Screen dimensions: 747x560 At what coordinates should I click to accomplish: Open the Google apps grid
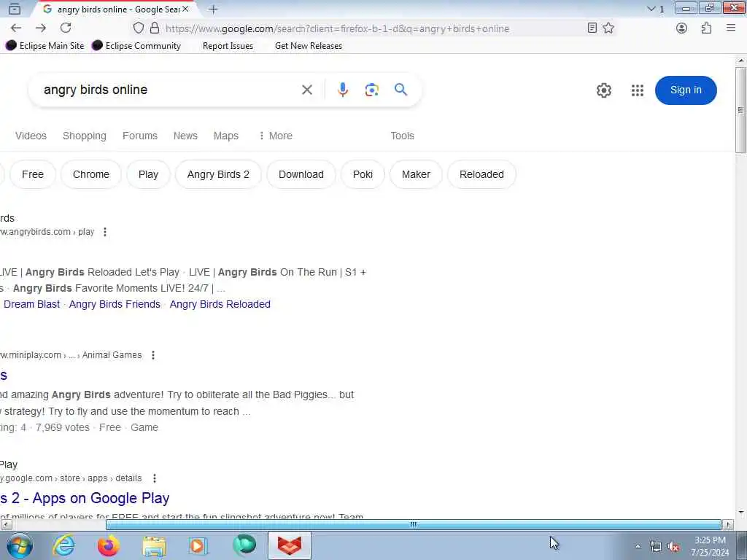pyautogui.click(x=638, y=90)
